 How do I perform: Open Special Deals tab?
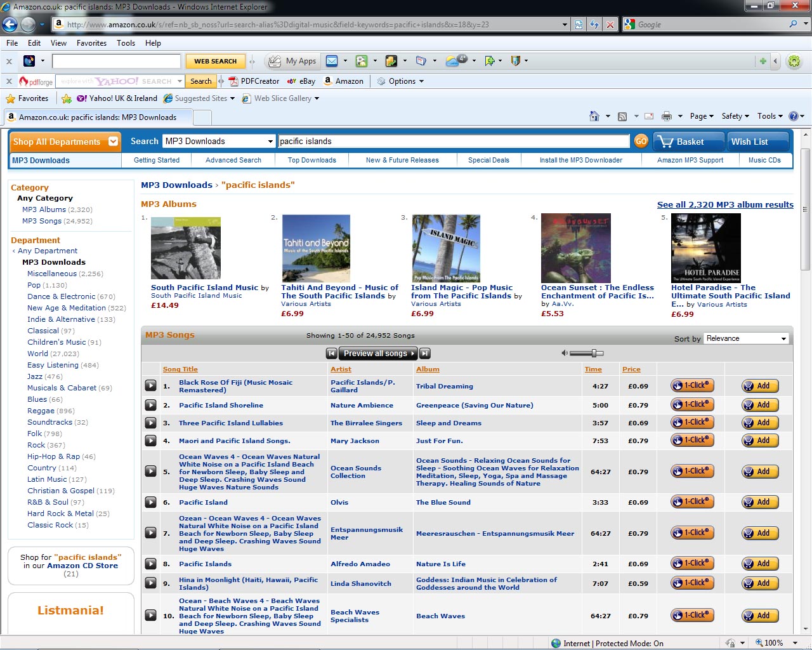pyautogui.click(x=488, y=160)
